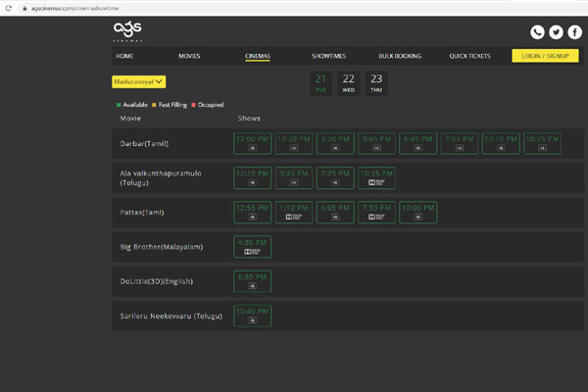Reload page with browser refresh icon
This screenshot has width=588, height=392.
pos(8,8)
